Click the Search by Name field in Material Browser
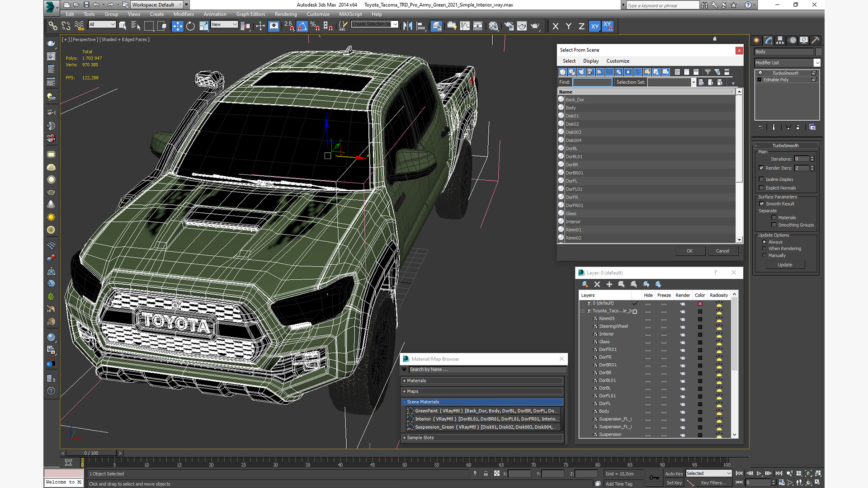This screenshot has height=488, width=868. tap(487, 370)
